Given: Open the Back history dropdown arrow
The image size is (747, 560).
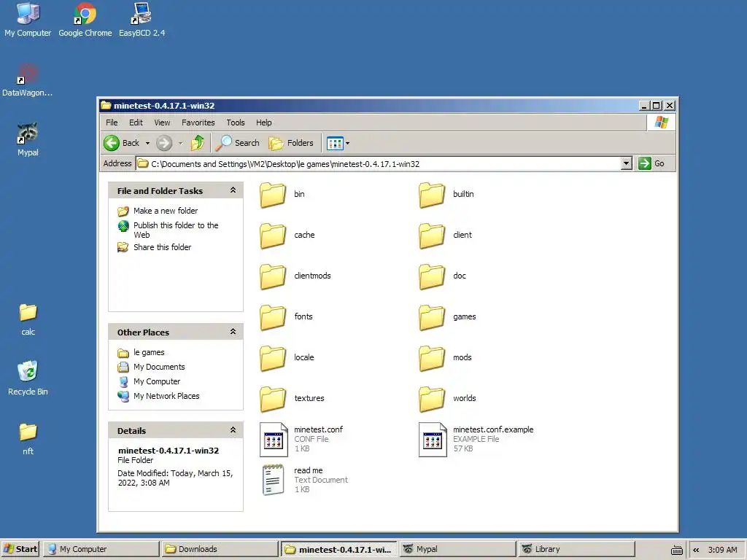Looking at the screenshot, I should (x=147, y=143).
